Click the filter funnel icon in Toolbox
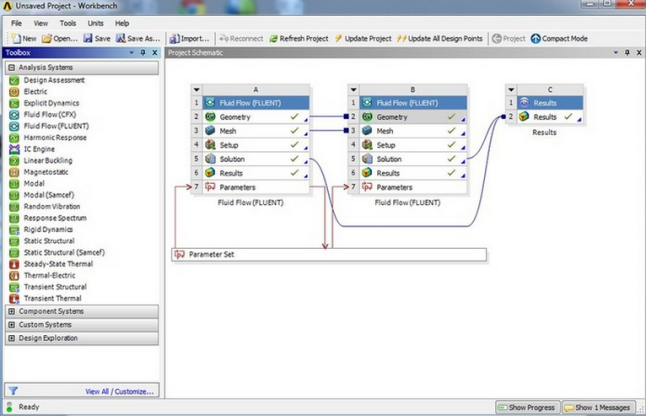The height and width of the screenshot is (416, 646). [x=12, y=391]
